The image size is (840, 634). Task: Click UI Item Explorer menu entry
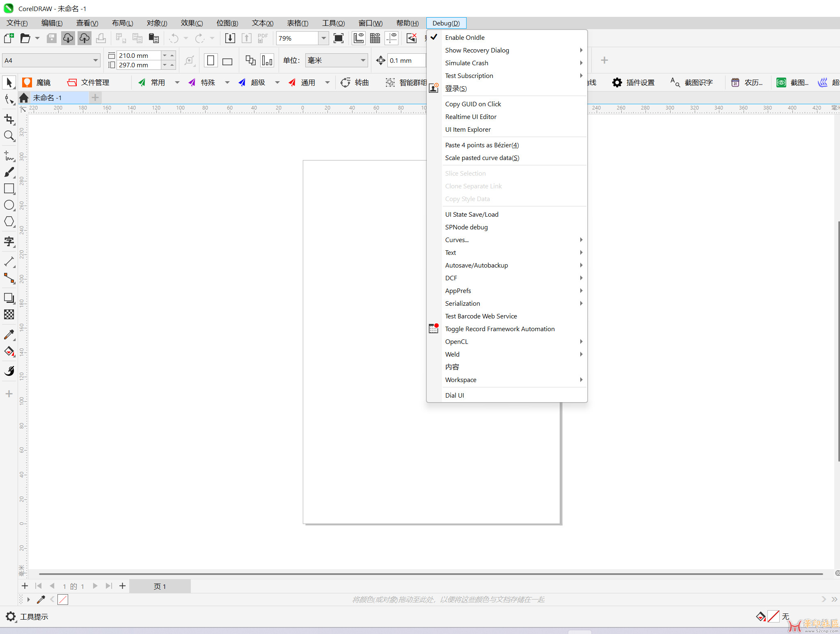pyautogui.click(x=468, y=129)
